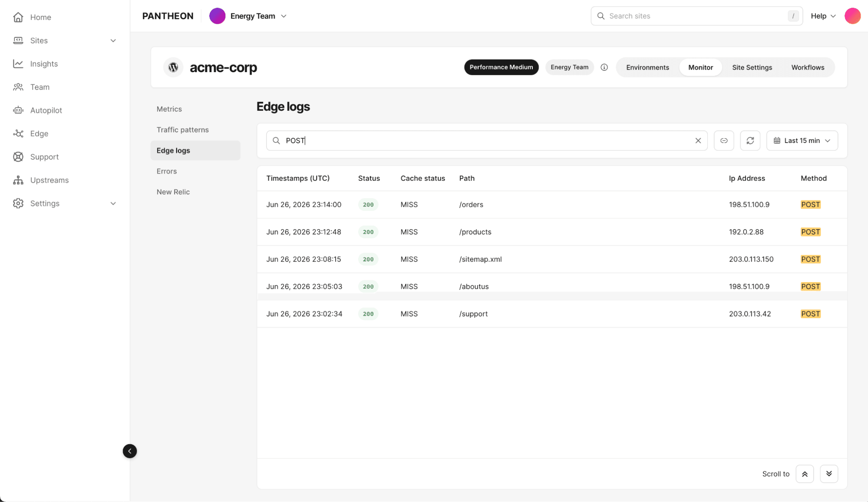Screen dimensions: 868x502
Task: Select the Autopilot robot icon
Action: [18, 110]
